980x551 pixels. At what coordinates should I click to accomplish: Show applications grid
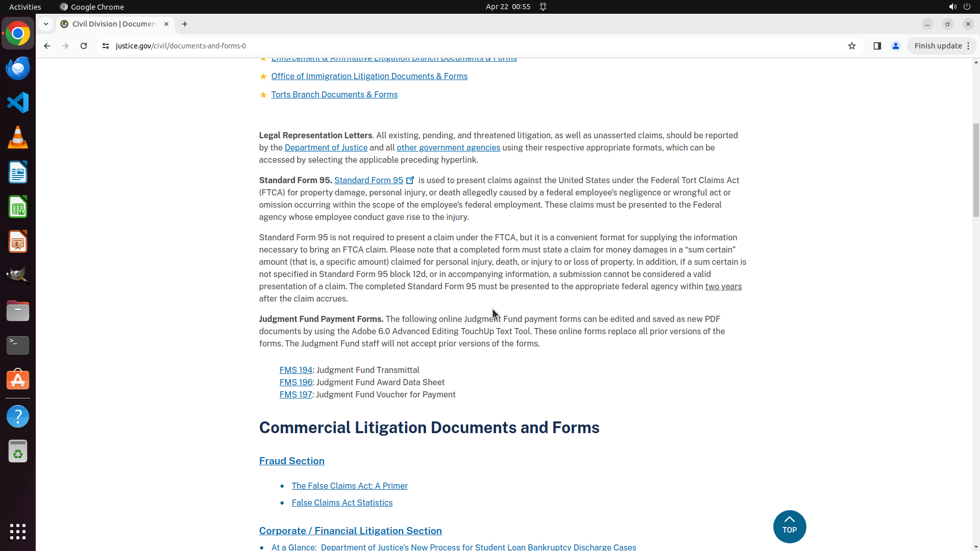click(18, 531)
